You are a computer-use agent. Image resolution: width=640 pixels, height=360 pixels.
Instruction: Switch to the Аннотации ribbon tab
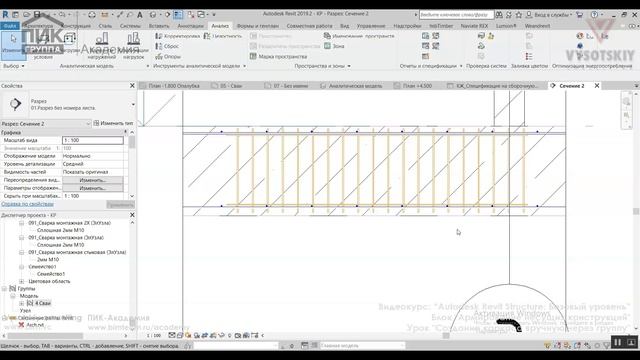(190, 26)
